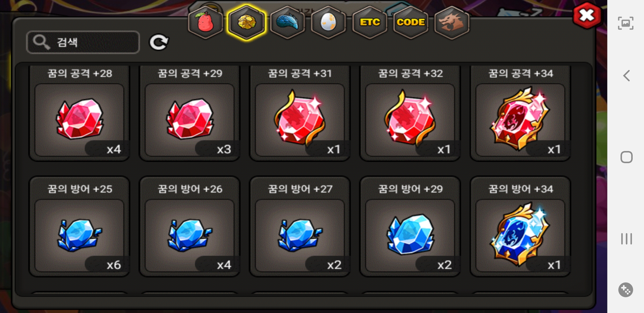
Task: Pick the 꿈의 방어 +34 ornate gem
Action: pos(520,227)
